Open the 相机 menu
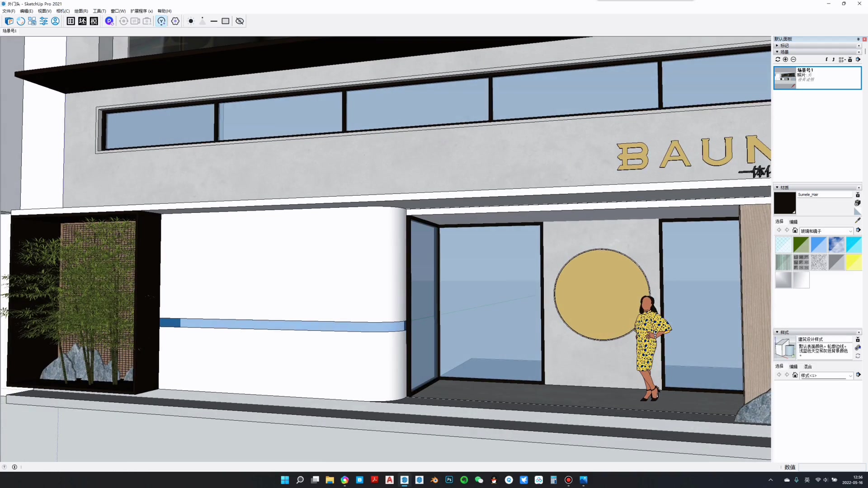The height and width of the screenshot is (488, 868). (x=63, y=11)
